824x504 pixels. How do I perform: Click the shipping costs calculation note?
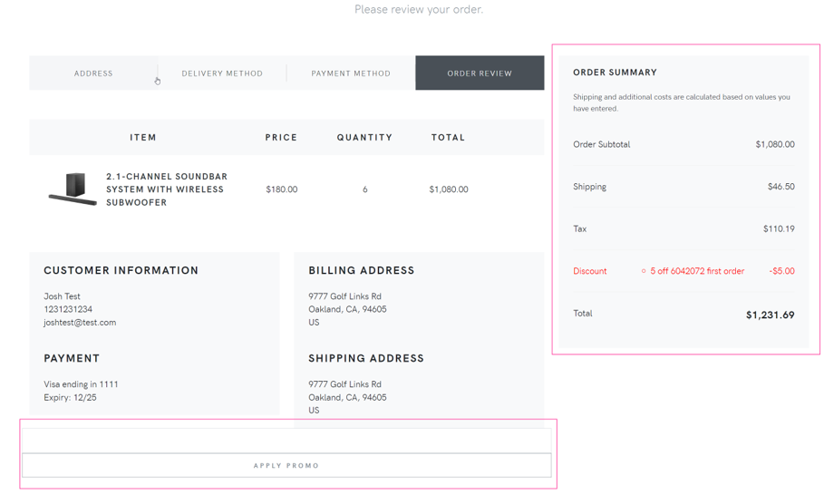tap(682, 102)
